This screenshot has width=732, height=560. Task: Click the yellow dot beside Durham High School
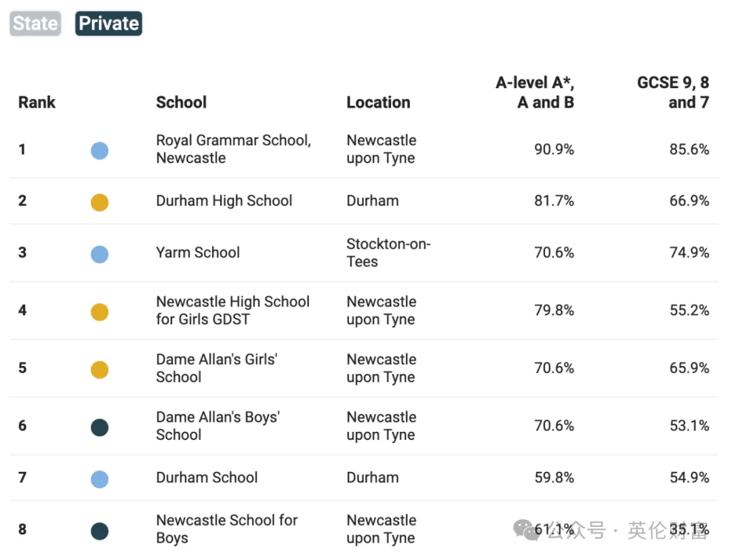click(100, 202)
